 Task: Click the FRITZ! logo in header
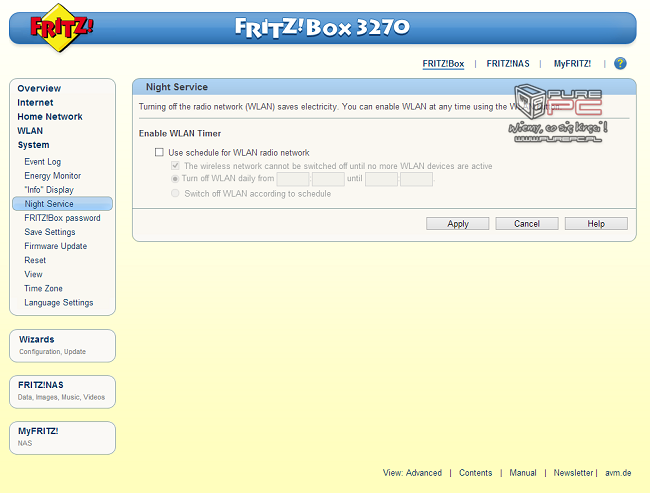point(61,28)
